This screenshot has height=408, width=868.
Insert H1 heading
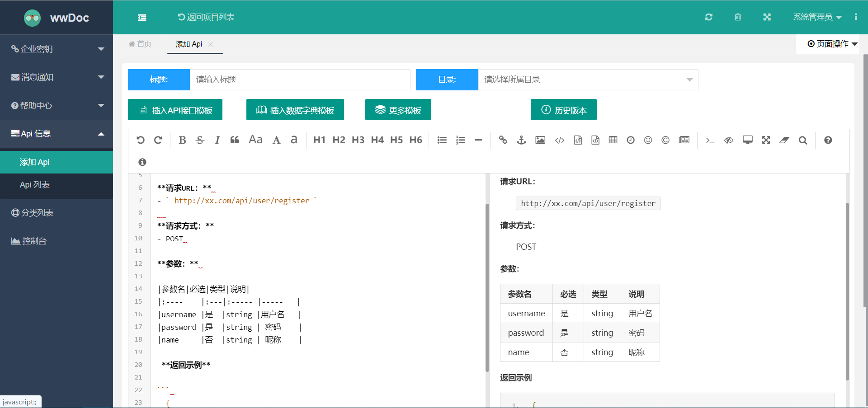pos(319,140)
